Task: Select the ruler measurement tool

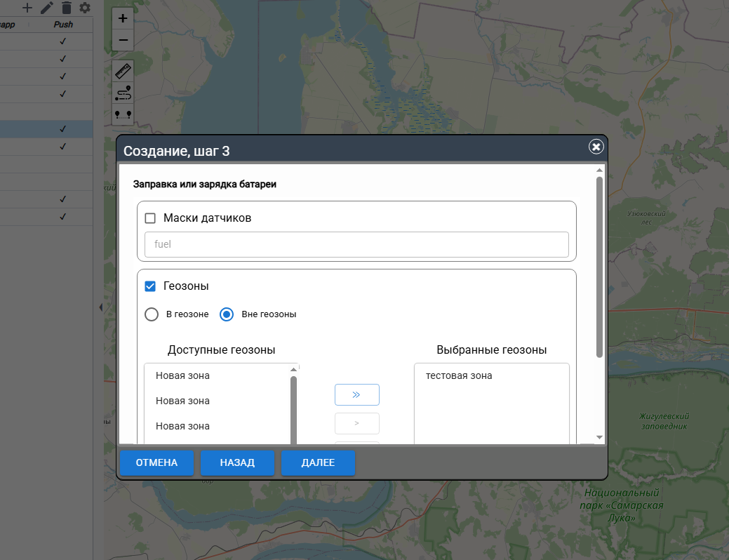Action: tap(123, 71)
